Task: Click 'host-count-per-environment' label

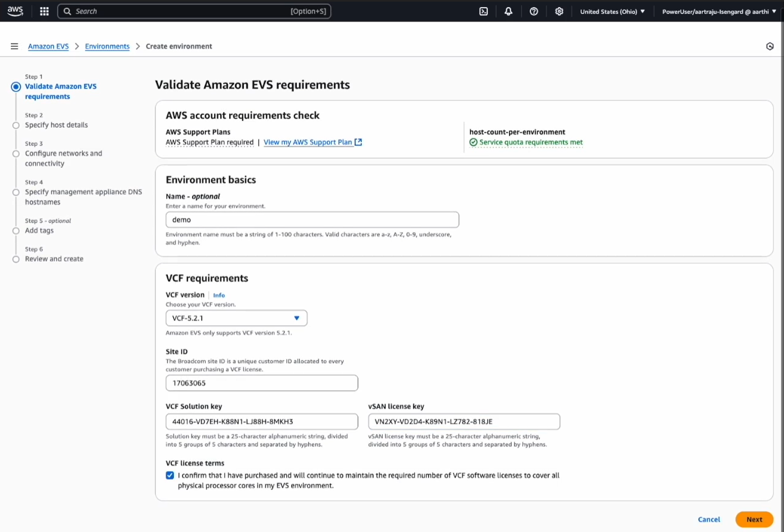Action: (x=517, y=132)
